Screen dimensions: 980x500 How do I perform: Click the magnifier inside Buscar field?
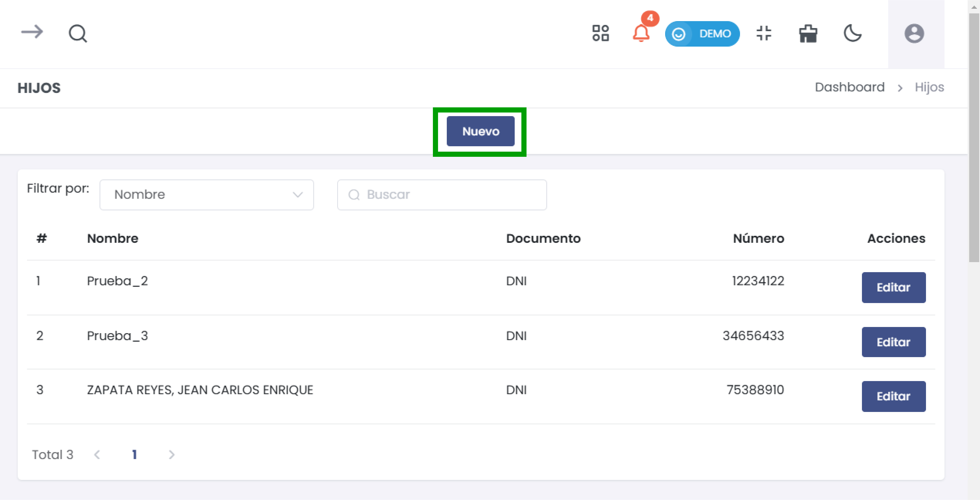pos(354,195)
